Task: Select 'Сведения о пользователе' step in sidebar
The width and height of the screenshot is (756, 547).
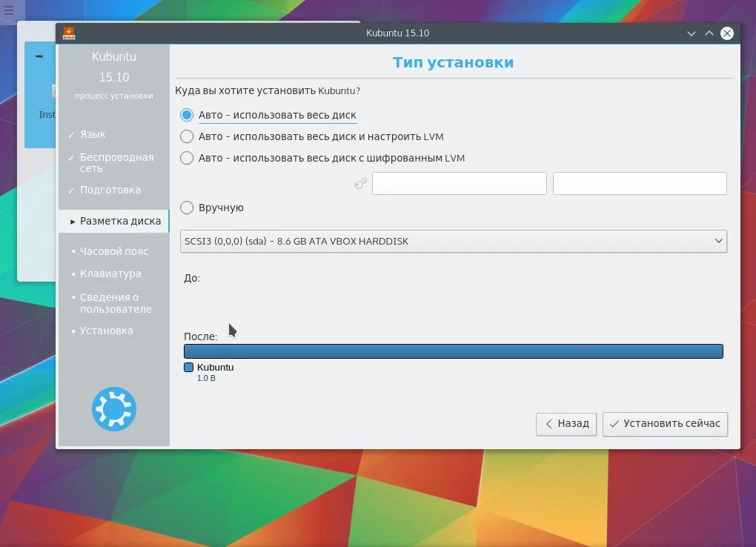Action: (116, 303)
